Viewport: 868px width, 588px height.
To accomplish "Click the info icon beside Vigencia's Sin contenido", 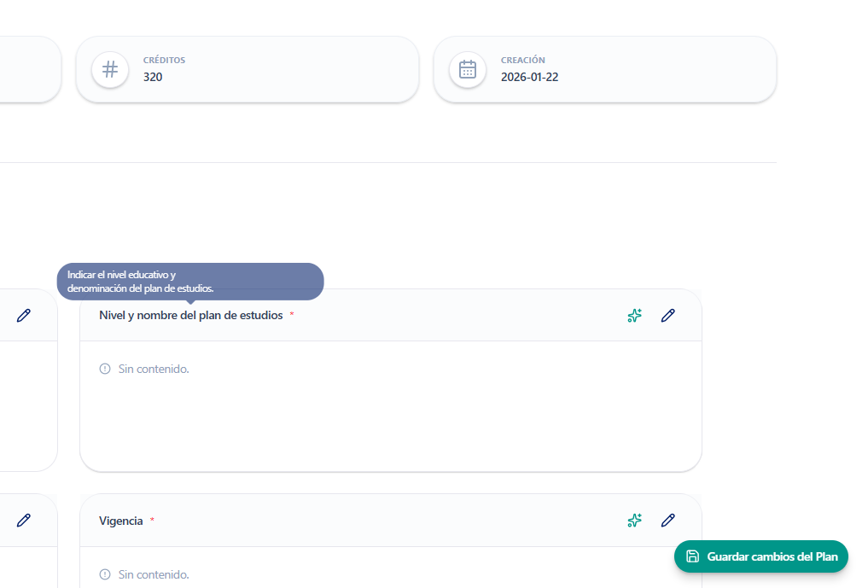I will [x=105, y=574].
